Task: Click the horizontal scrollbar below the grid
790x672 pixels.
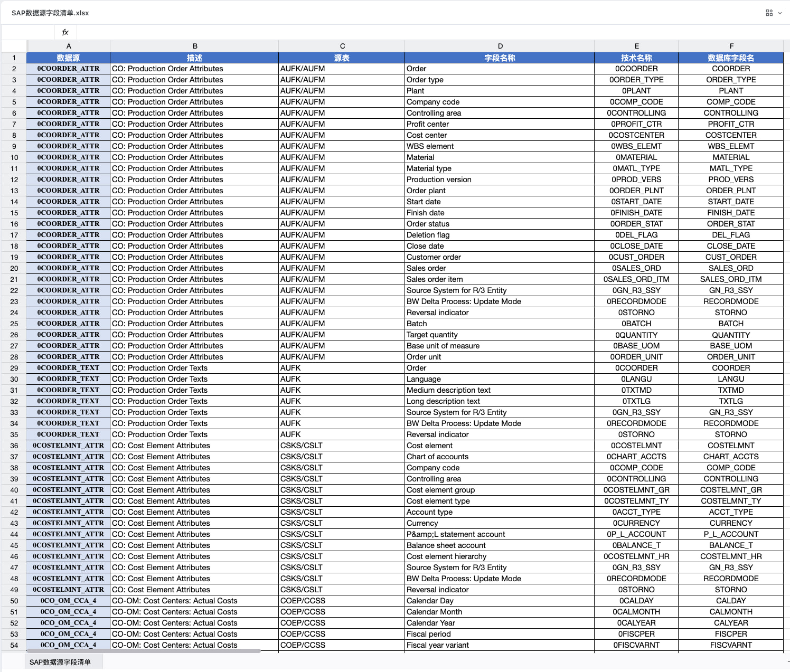Action: (x=143, y=651)
